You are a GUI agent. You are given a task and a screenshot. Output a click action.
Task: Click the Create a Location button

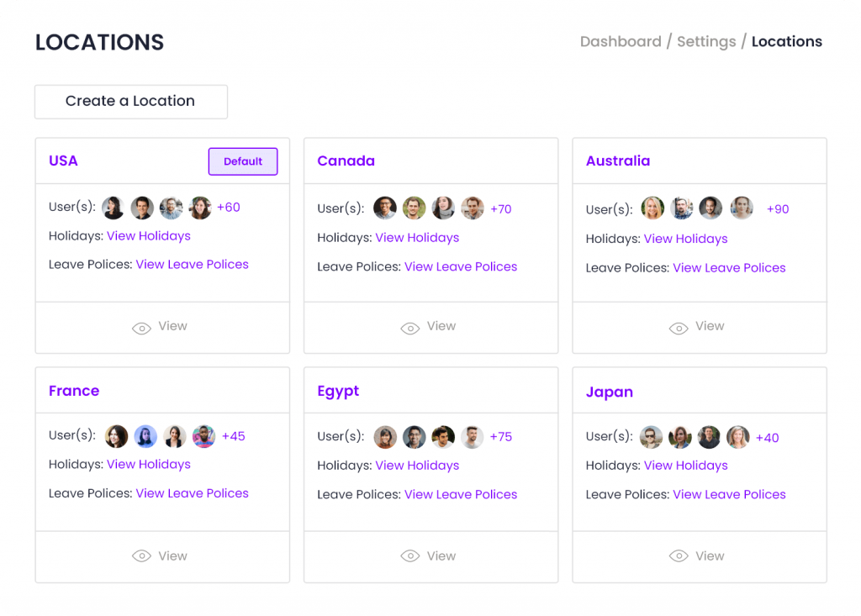coord(130,101)
